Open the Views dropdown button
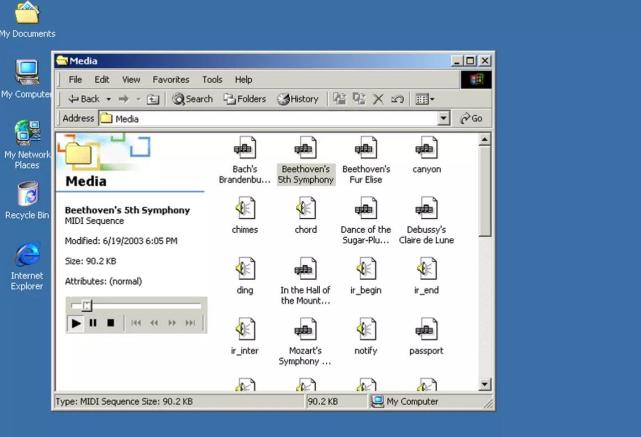This screenshot has height=437, width=641. 425,99
